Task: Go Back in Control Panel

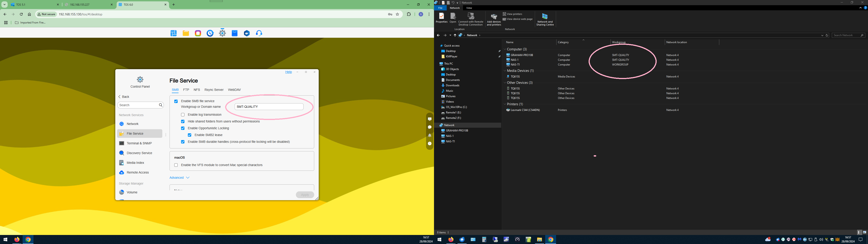Action: coord(124,97)
